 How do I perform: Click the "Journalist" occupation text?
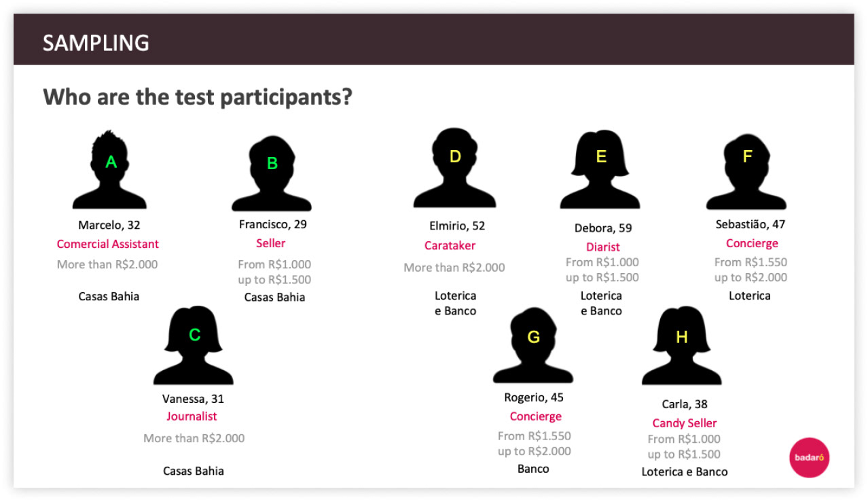click(x=192, y=416)
